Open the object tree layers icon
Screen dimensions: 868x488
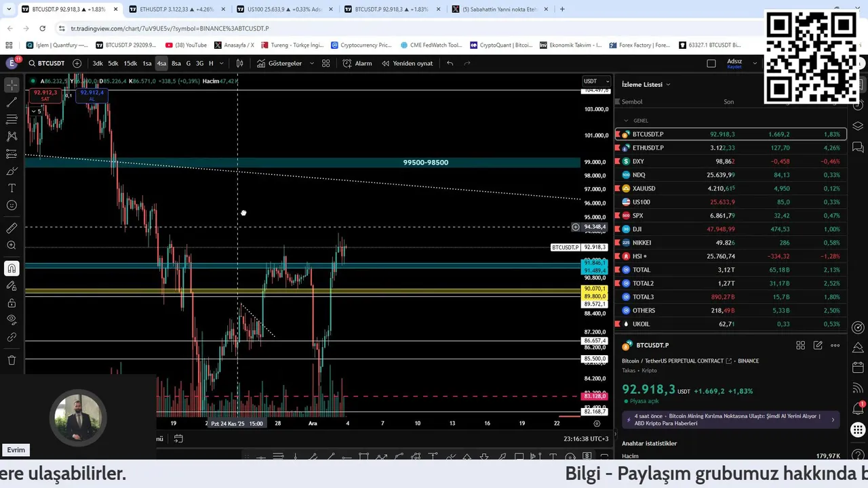click(858, 126)
